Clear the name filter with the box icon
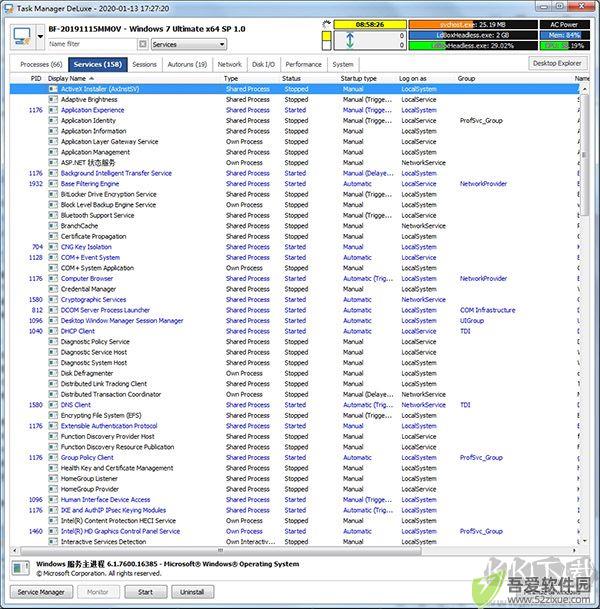600x609 pixels. point(143,44)
